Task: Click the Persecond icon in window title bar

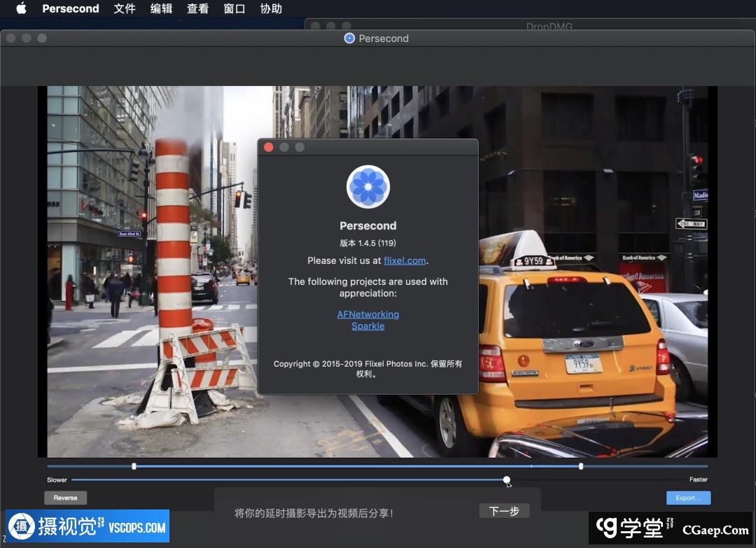Action: pos(349,38)
